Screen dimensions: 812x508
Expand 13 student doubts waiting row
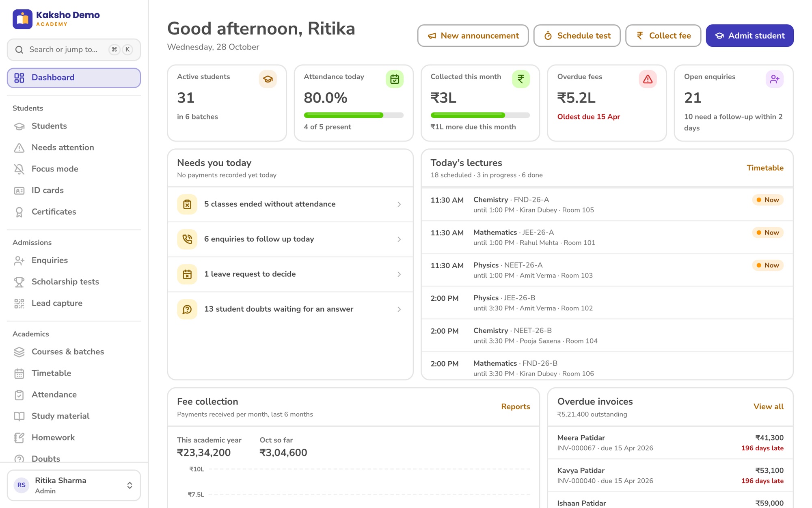click(x=290, y=309)
